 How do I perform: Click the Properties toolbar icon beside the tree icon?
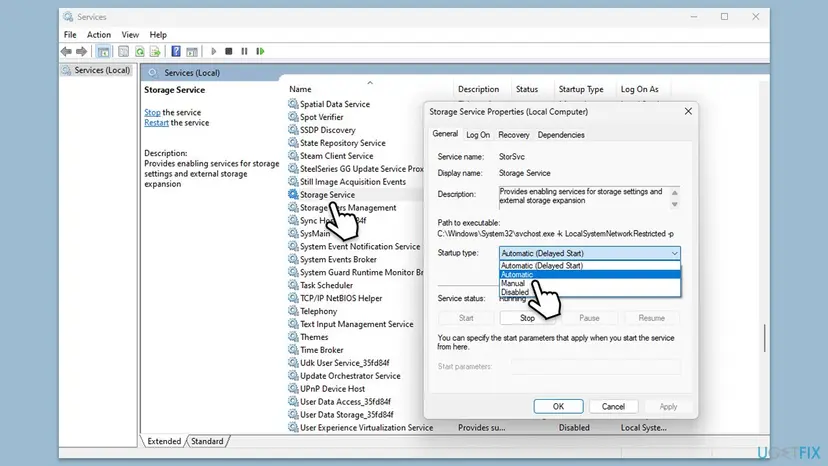(123, 51)
